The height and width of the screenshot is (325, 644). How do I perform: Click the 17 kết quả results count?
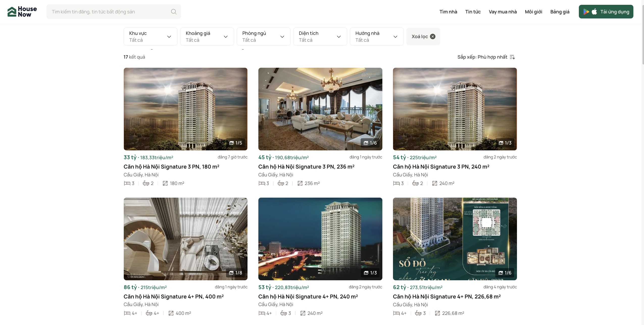[134, 57]
